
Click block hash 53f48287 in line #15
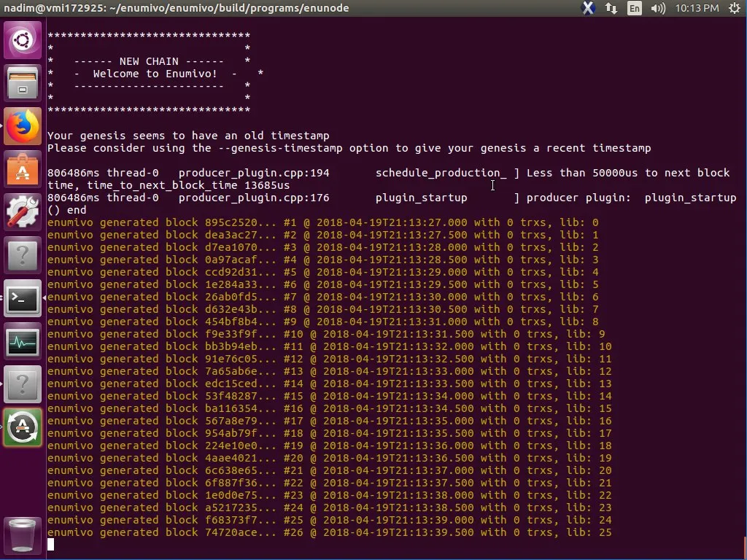click(x=231, y=396)
